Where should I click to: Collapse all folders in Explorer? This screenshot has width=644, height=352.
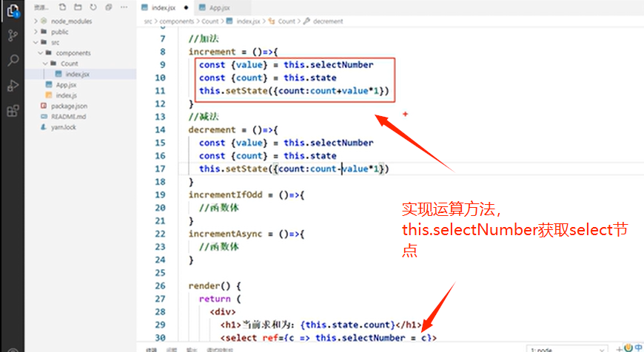tap(108, 7)
